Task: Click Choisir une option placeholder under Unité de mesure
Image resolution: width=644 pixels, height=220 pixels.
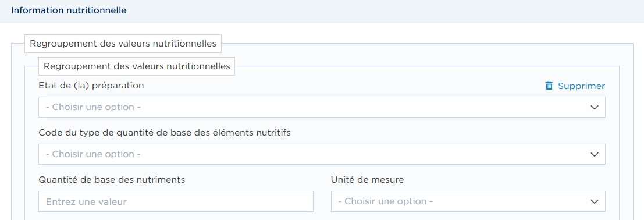Action: tap(386, 201)
